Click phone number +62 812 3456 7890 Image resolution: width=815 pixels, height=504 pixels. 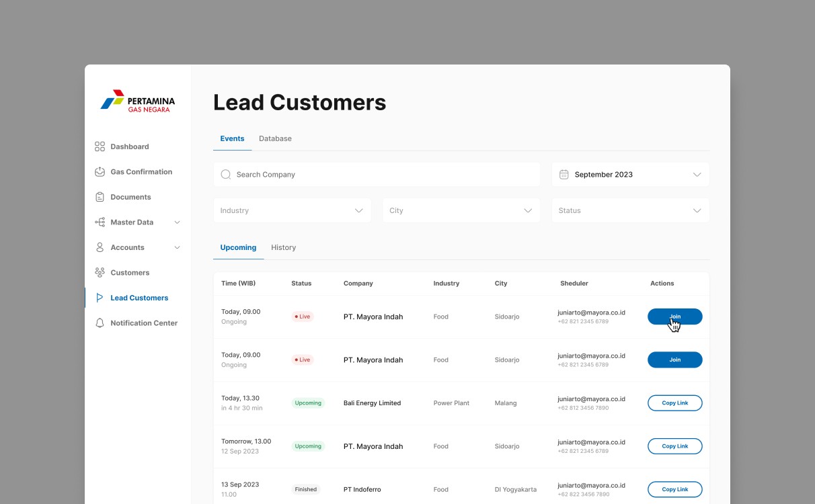pos(583,408)
